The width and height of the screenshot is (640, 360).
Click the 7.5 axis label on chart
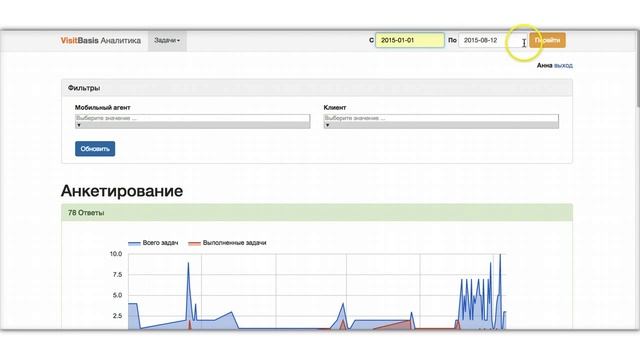coord(117,274)
